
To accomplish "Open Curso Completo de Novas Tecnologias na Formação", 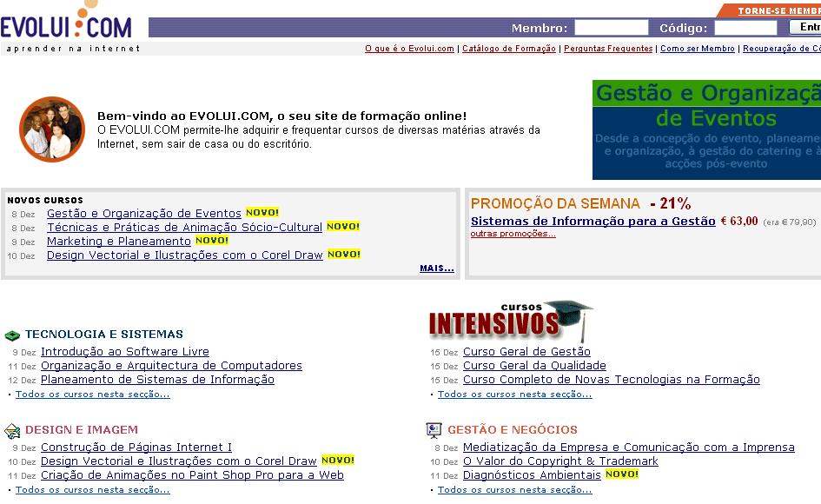I will 612,380.
